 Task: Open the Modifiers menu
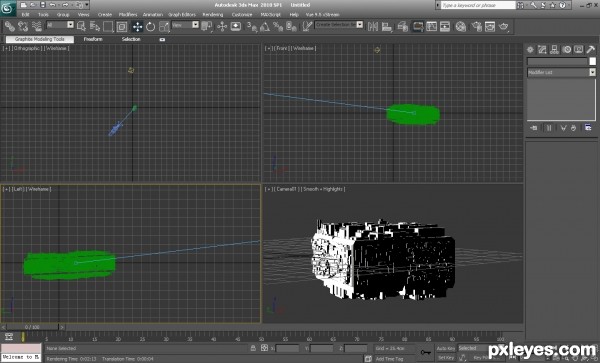128,15
